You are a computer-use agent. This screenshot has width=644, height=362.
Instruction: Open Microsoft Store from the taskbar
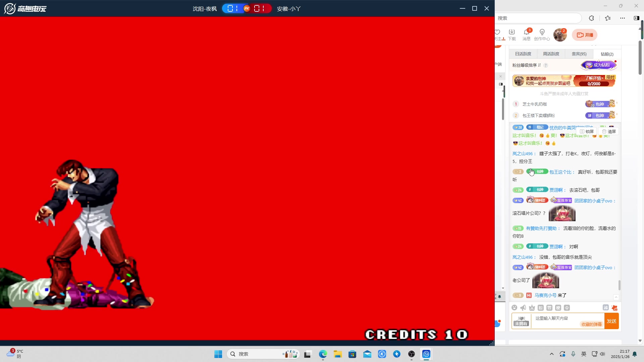coord(352,354)
